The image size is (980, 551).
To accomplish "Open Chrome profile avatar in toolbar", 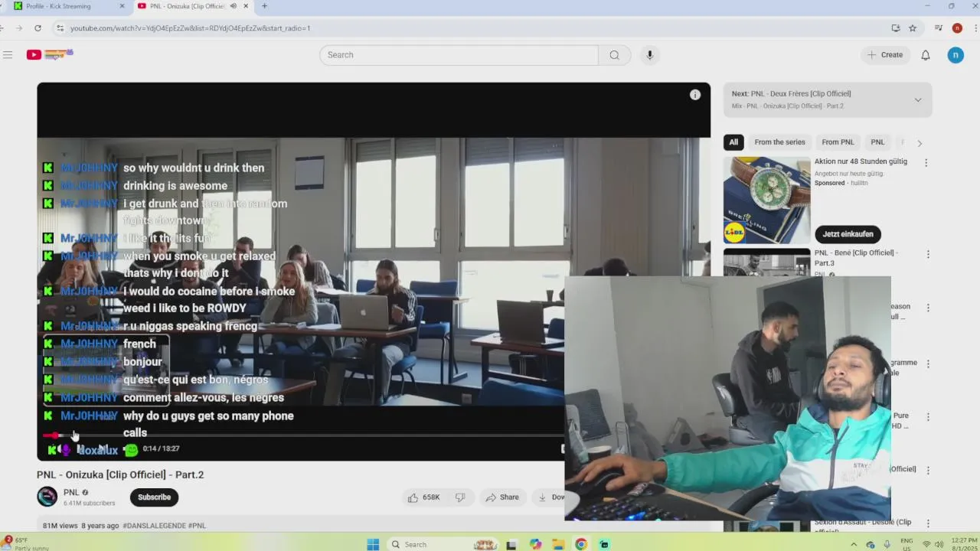I will point(957,28).
